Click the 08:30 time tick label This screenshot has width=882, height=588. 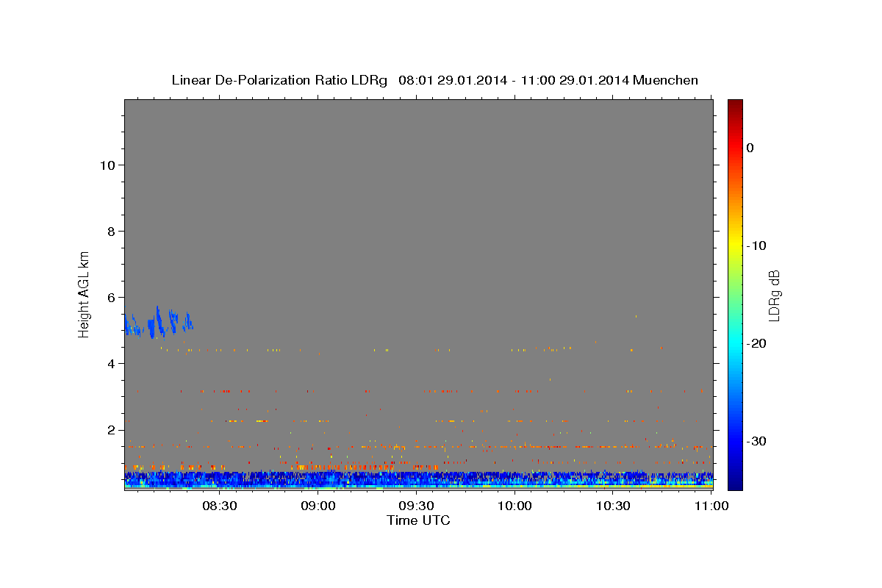coord(219,506)
